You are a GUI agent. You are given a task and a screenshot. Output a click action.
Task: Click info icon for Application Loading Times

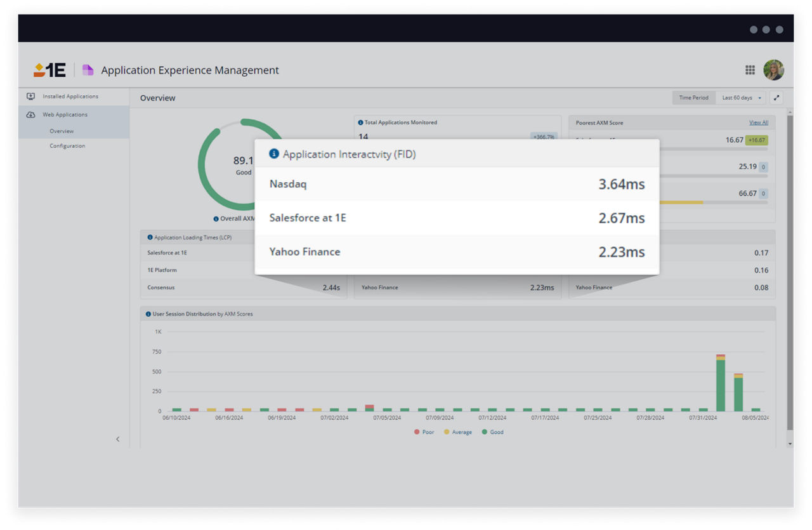(150, 237)
